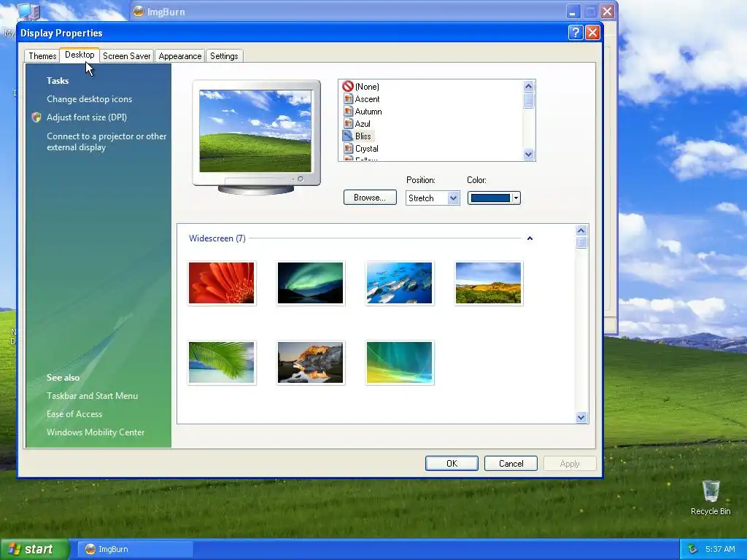This screenshot has height=560, width=747.
Task: Select the Vista green aurora thumbnail
Action: click(x=399, y=362)
